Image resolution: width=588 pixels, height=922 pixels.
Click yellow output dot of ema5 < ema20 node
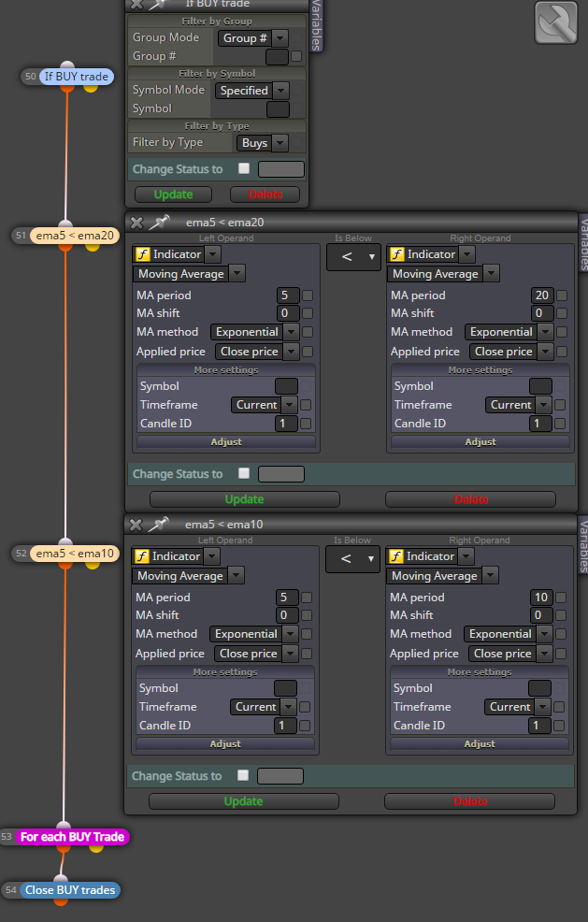tap(93, 247)
